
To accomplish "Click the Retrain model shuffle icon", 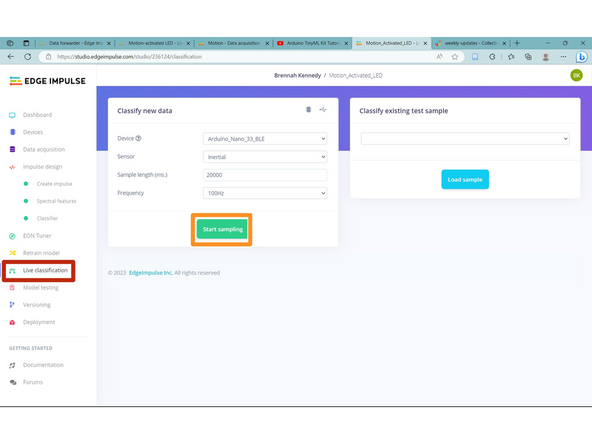I will pyautogui.click(x=12, y=253).
